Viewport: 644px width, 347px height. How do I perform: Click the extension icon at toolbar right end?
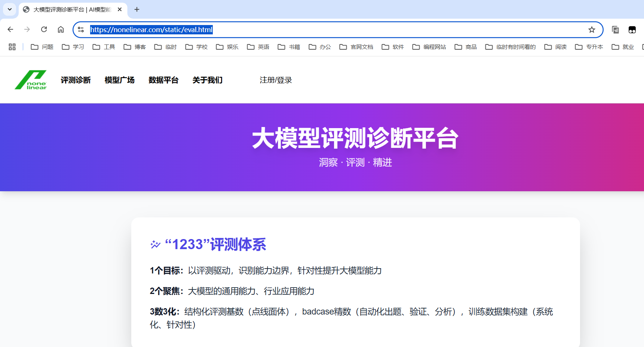632,30
